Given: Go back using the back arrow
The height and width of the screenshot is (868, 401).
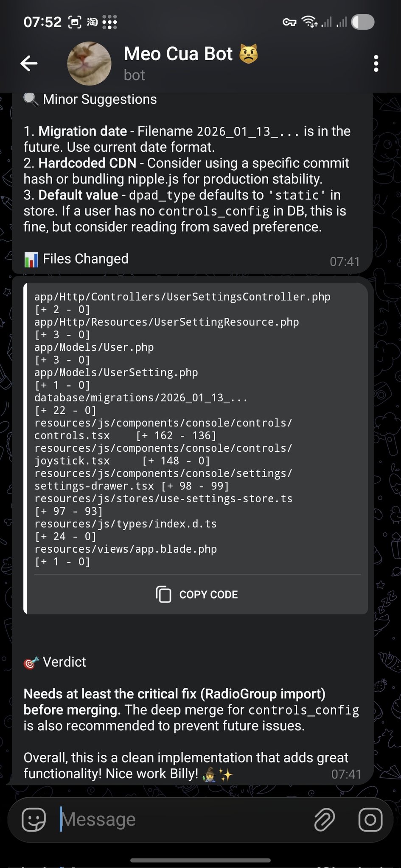Looking at the screenshot, I should pos(29,64).
